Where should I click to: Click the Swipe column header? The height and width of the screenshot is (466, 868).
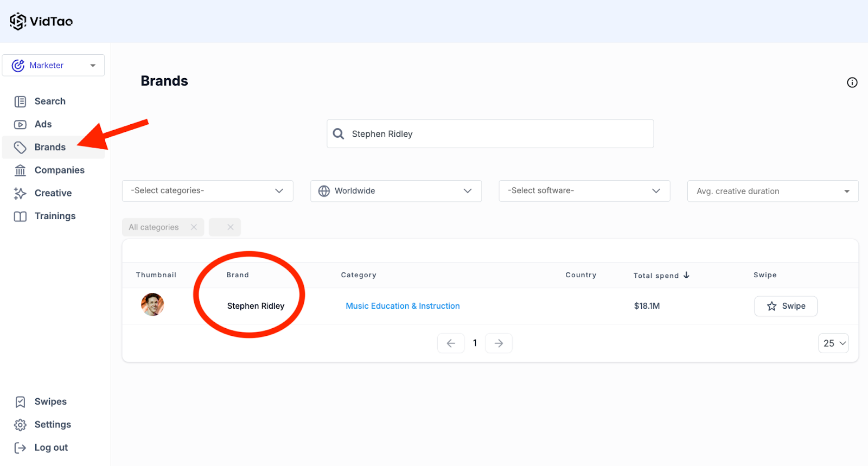pos(765,275)
